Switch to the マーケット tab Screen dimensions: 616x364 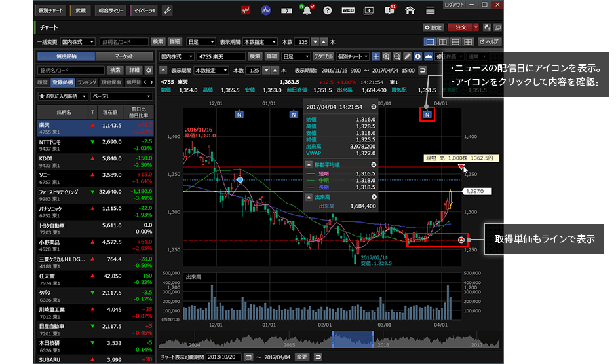point(124,56)
